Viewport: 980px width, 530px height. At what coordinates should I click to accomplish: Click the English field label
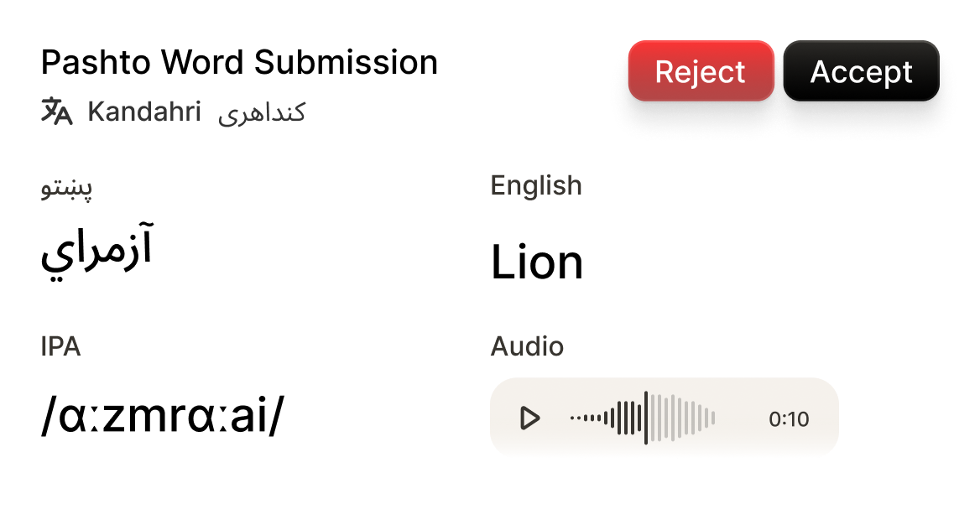(x=536, y=185)
